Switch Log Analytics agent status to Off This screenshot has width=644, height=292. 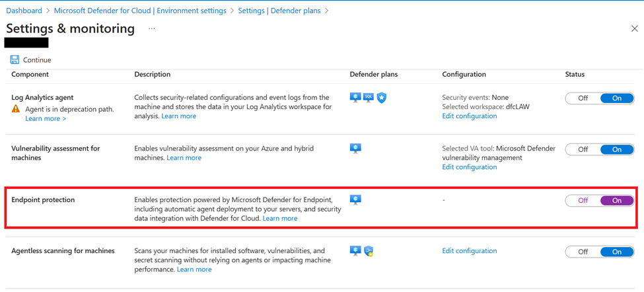(x=583, y=98)
